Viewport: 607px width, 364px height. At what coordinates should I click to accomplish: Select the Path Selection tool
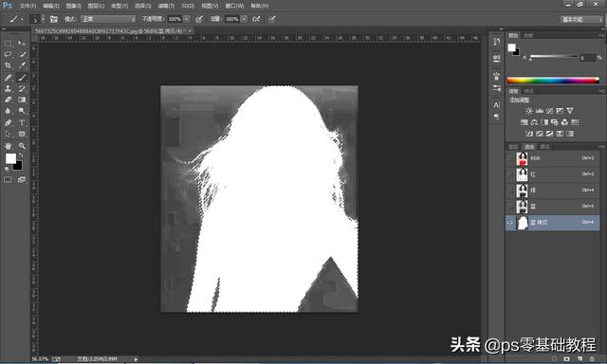pos(9,135)
